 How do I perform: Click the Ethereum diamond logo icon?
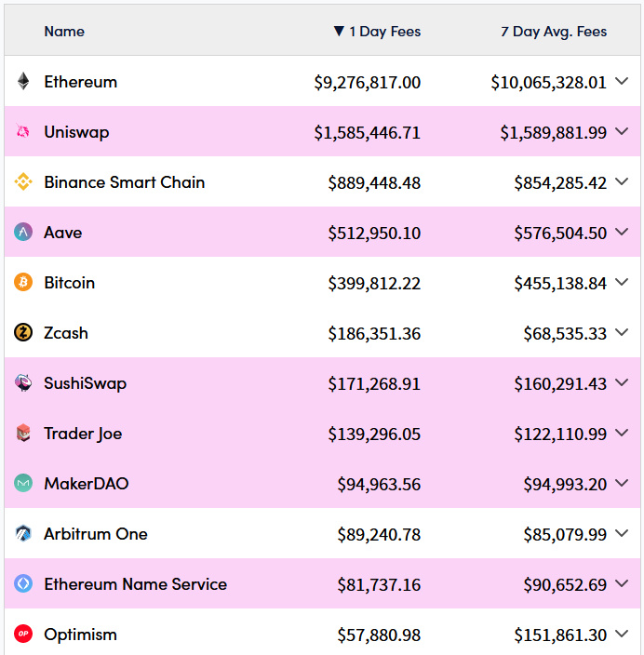(x=23, y=82)
